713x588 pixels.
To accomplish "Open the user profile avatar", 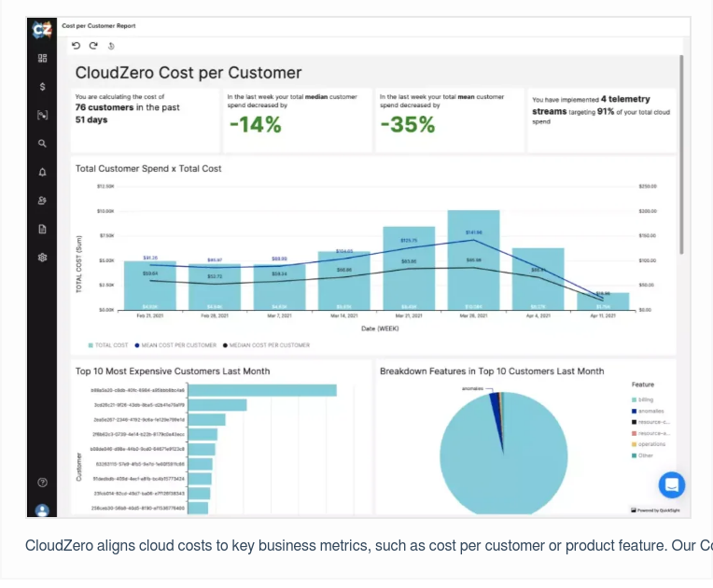I will [x=42, y=510].
